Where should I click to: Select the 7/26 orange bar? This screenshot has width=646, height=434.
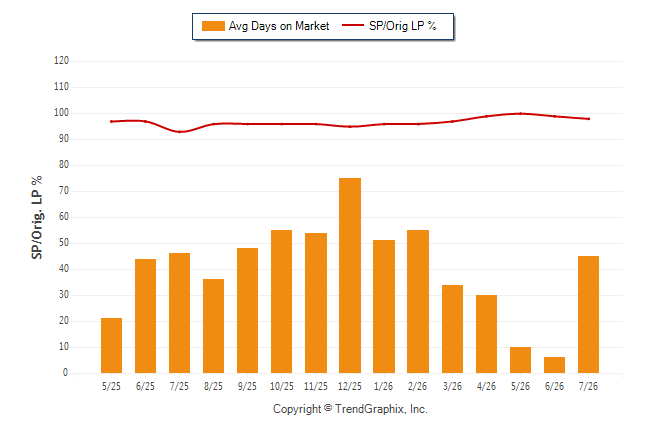588,314
